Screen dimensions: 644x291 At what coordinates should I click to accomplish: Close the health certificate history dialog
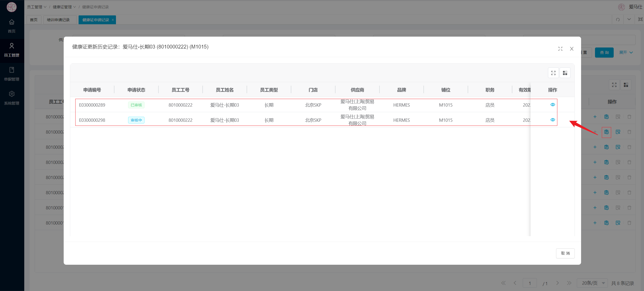click(x=571, y=49)
